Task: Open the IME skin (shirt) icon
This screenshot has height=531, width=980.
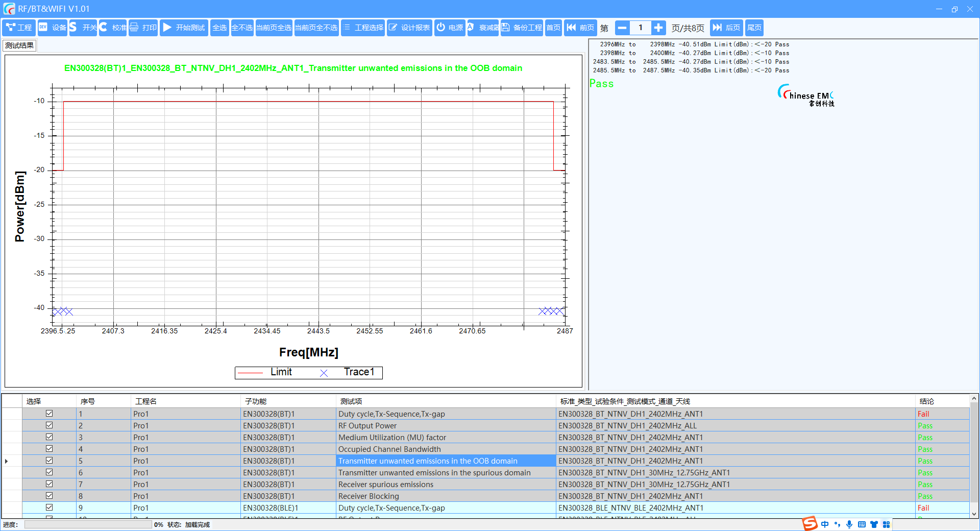Action: tap(874, 524)
